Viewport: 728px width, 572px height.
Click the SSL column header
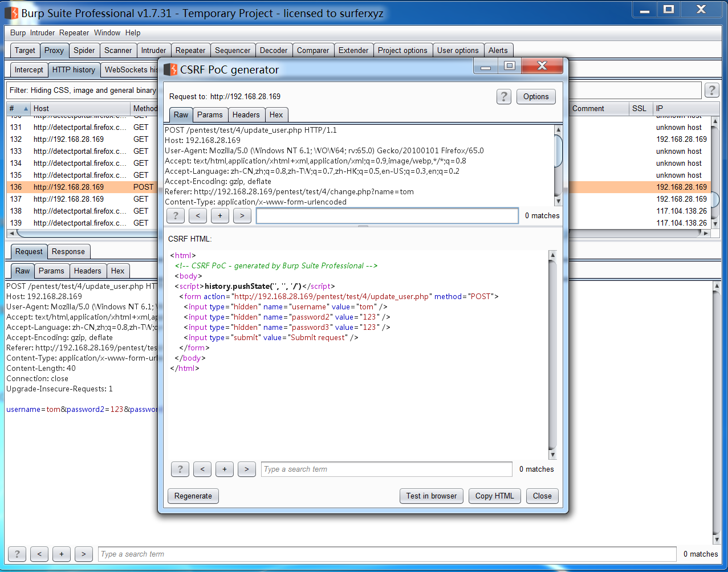coord(641,108)
